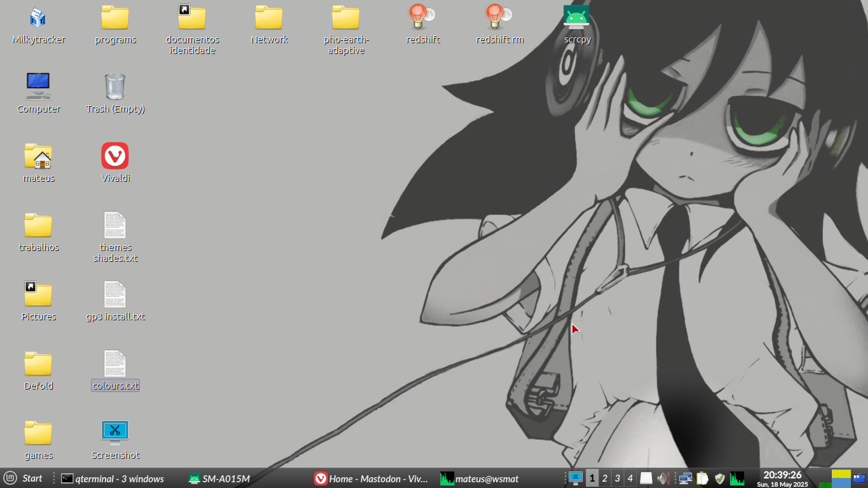868x488 pixels.
Task: Click the system monitor graph tray icon
Action: tap(737, 478)
